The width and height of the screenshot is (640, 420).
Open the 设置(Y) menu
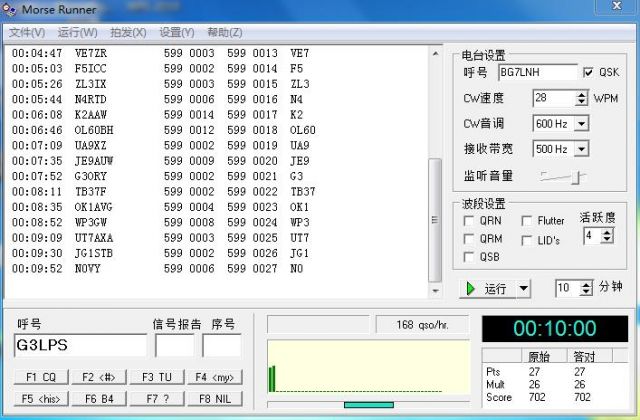point(177,32)
